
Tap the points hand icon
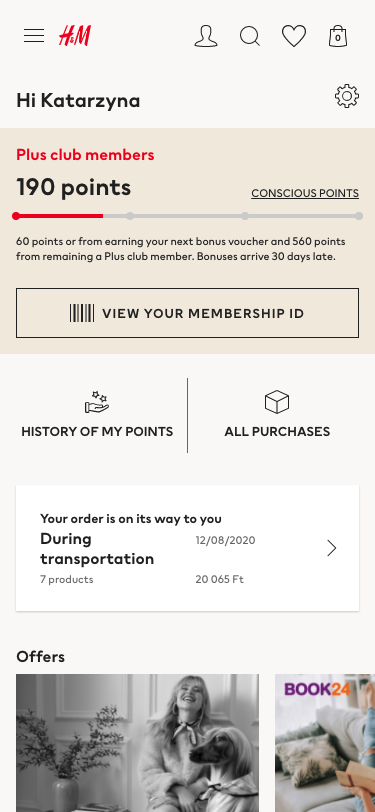click(97, 402)
